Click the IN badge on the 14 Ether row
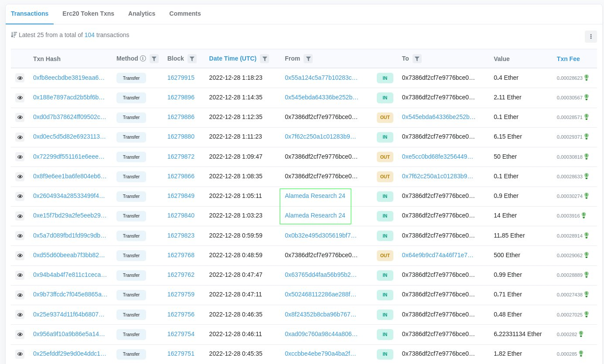604x364 pixels. point(385,216)
